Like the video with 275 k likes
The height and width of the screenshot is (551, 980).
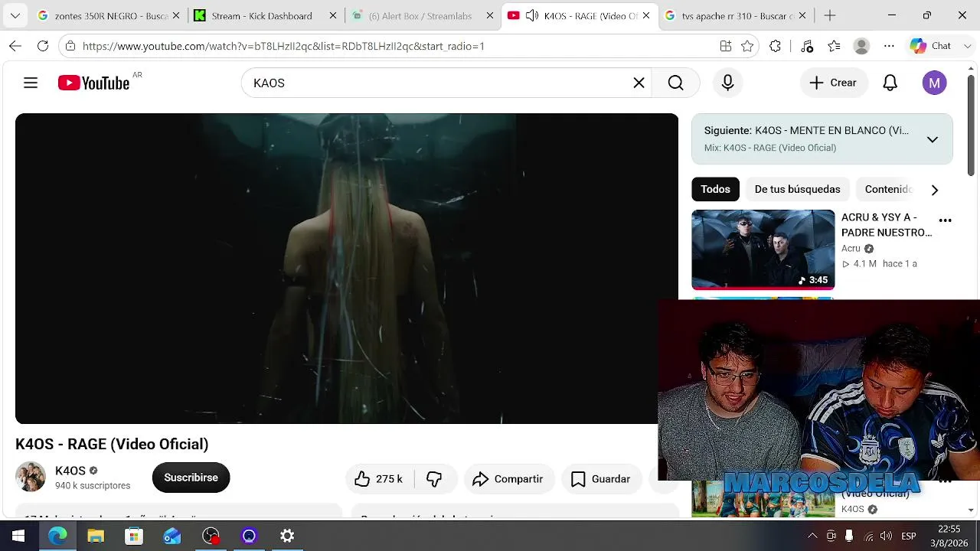pyautogui.click(x=380, y=479)
